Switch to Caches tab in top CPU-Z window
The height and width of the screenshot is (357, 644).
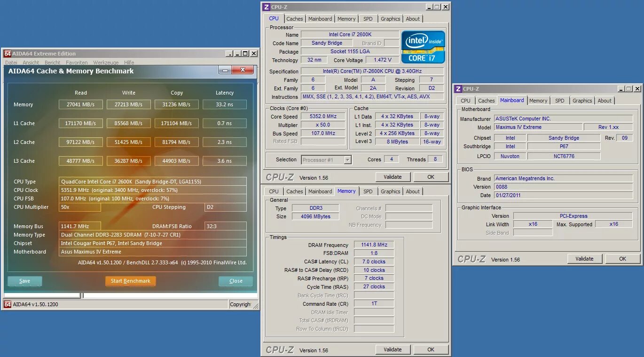click(295, 19)
